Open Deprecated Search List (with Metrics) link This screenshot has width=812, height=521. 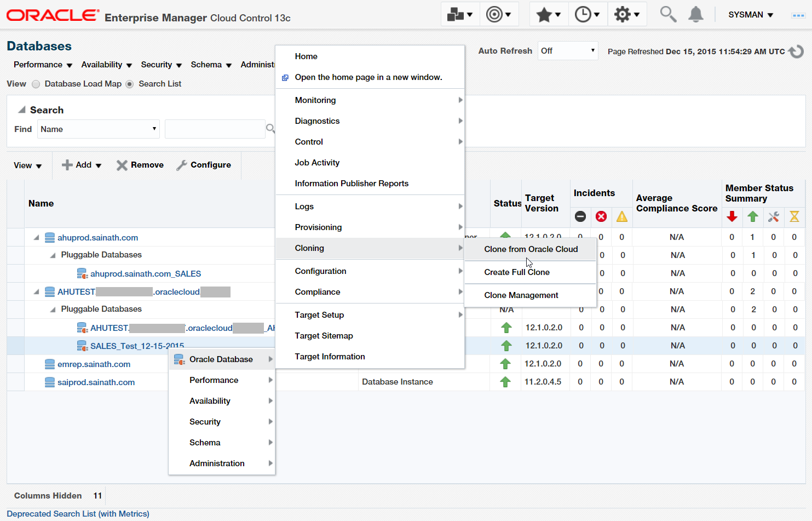(x=78, y=514)
